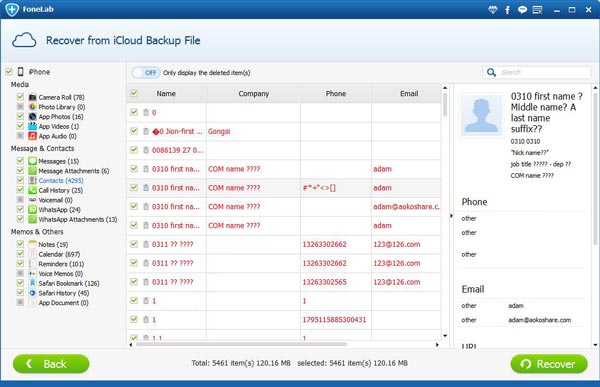Click the table vertical scrollbar thumb
600x387 pixels.
(x=445, y=105)
